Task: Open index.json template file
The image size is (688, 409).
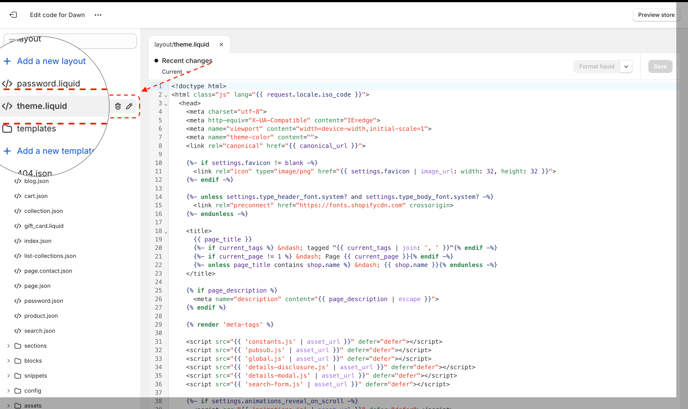Action: [x=38, y=240]
